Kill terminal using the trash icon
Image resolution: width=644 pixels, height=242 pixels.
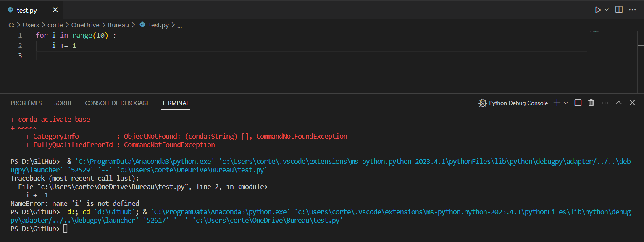pyautogui.click(x=591, y=103)
